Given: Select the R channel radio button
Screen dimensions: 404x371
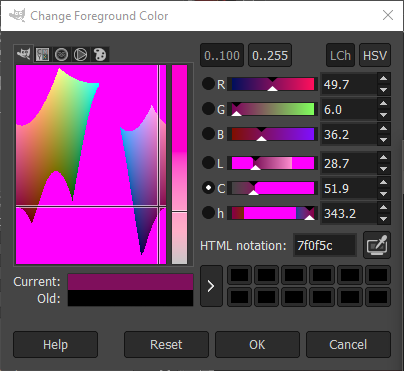Looking at the screenshot, I should pyautogui.click(x=208, y=84).
